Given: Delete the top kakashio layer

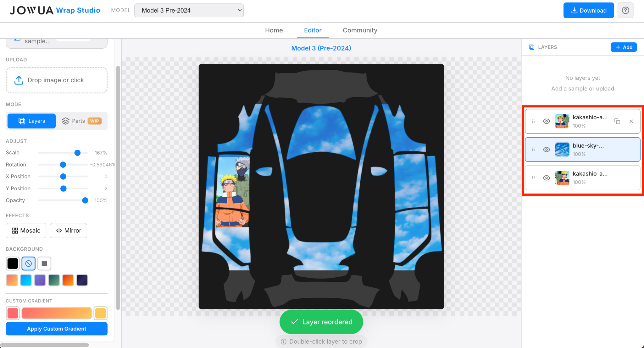Looking at the screenshot, I should click(x=631, y=121).
